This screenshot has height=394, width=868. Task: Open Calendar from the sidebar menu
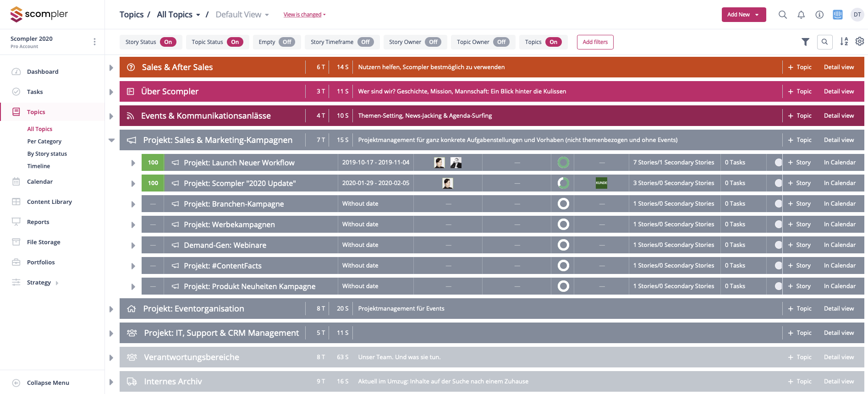point(40,182)
